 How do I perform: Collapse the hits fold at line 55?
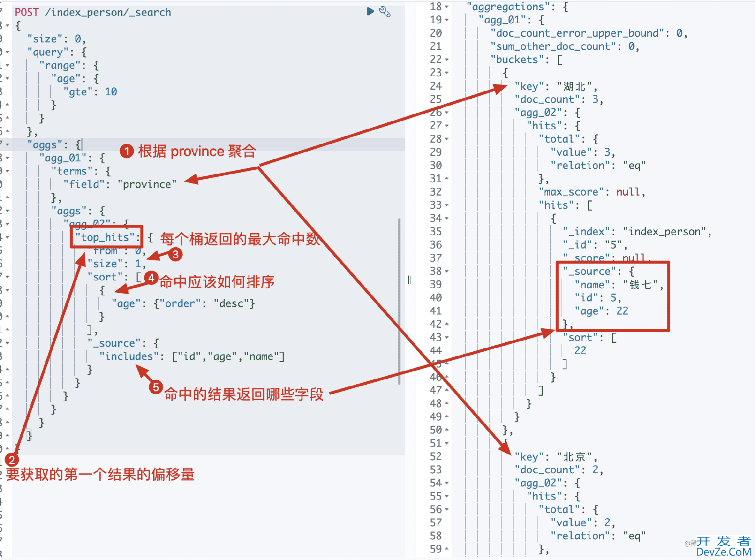[447, 496]
